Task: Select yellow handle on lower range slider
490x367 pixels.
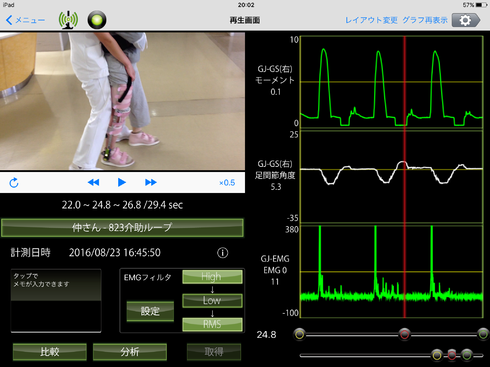Action: (437, 355)
